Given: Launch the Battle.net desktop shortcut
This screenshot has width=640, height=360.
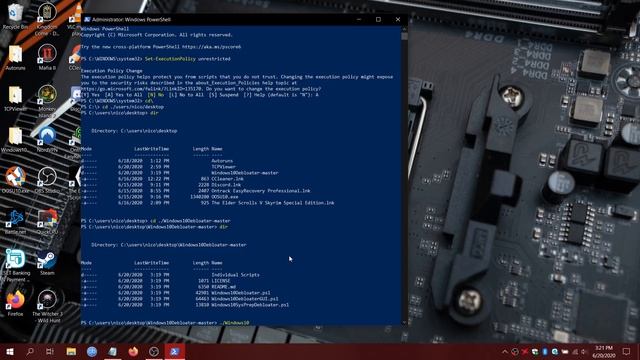Looking at the screenshot, I should pos(15,222).
